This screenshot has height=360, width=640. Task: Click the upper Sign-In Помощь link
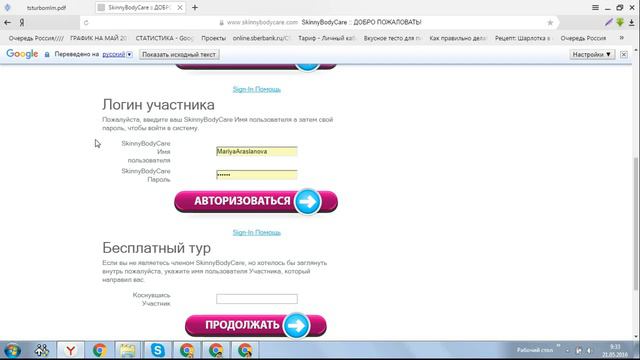[x=257, y=89]
